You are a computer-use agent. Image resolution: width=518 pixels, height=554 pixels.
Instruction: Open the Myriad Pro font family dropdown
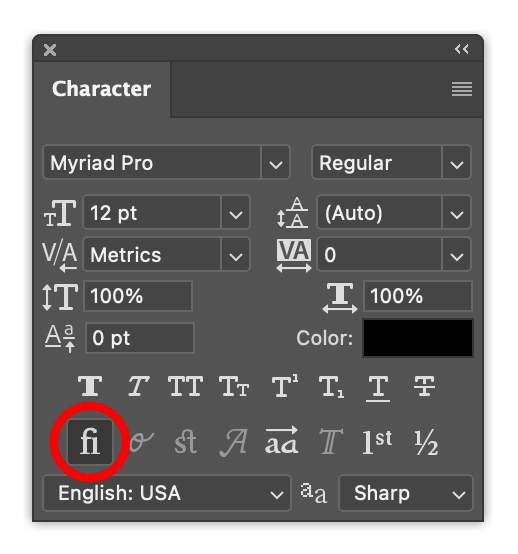point(275,163)
